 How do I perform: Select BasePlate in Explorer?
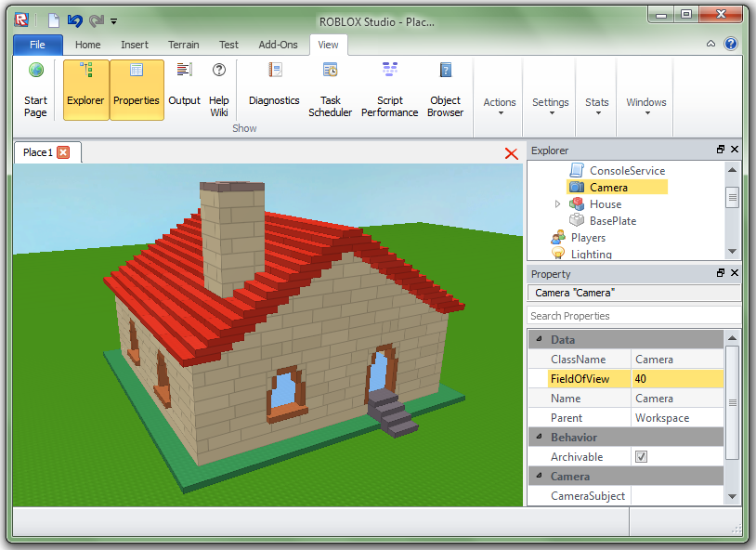coord(613,221)
